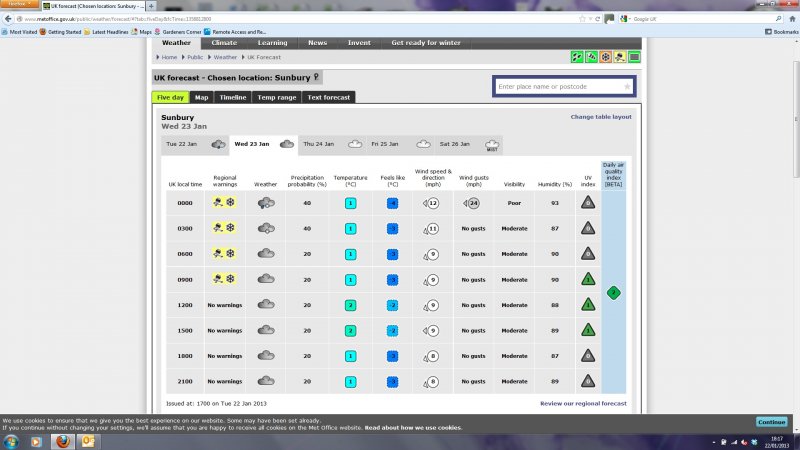Click the yellow warning icons in the 0000 row
The width and height of the screenshot is (800, 450).
(224, 203)
